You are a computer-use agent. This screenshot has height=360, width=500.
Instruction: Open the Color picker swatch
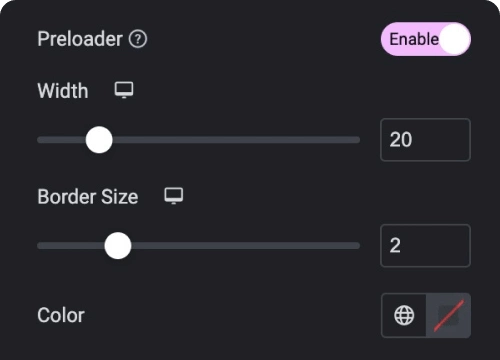(448, 315)
